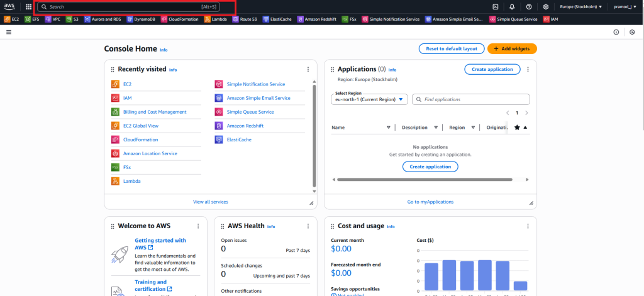Open Route 53 from the favorites bar
Screen dimensions: 644x296
245,19
